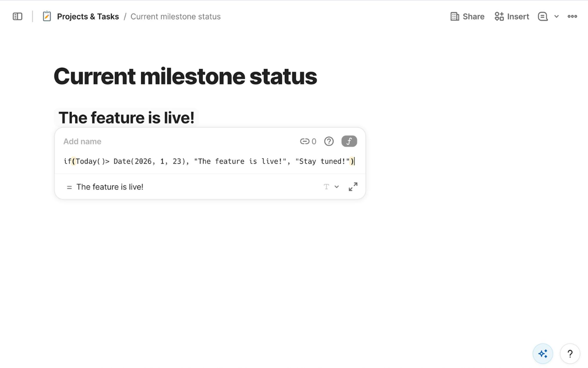588x368 pixels.
Task: Click the Projects & Tasks doc icon
Action: [47, 16]
